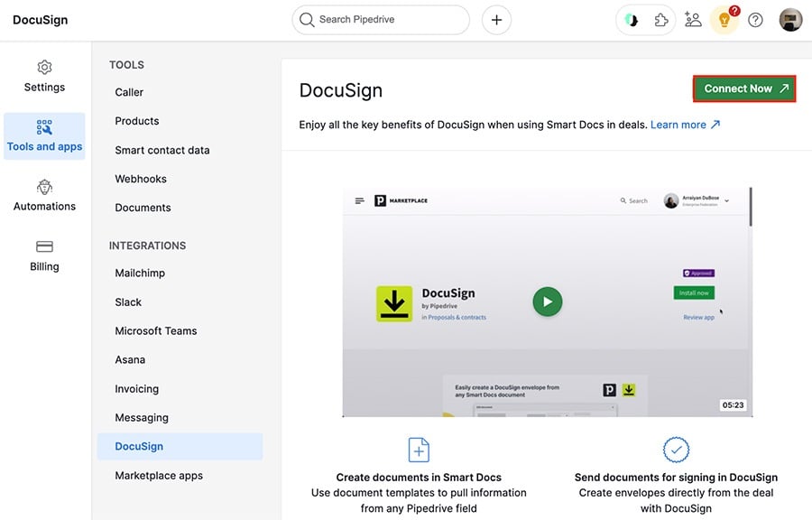The image size is (812, 520).
Task: Open the Marketplace puzzle-piece icon
Action: tap(661, 19)
